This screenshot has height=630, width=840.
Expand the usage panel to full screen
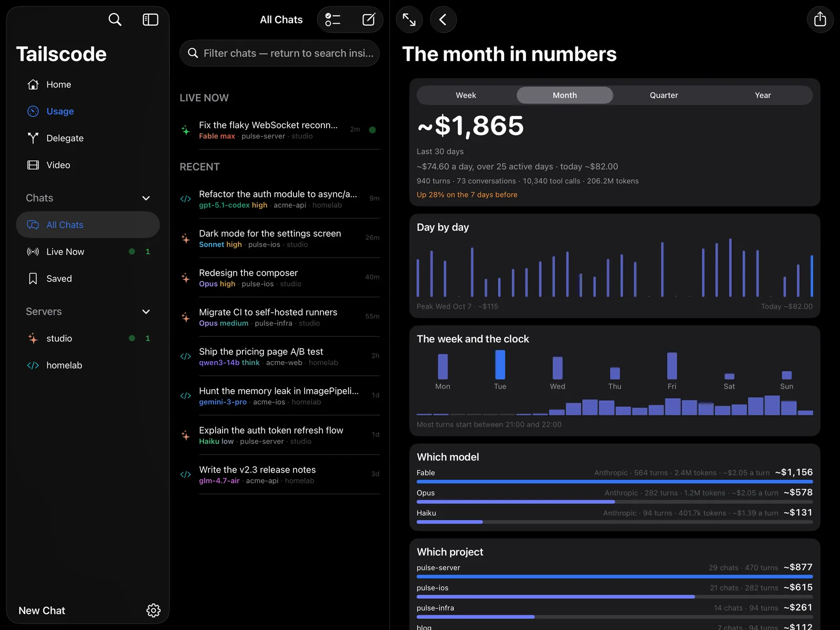point(409,20)
